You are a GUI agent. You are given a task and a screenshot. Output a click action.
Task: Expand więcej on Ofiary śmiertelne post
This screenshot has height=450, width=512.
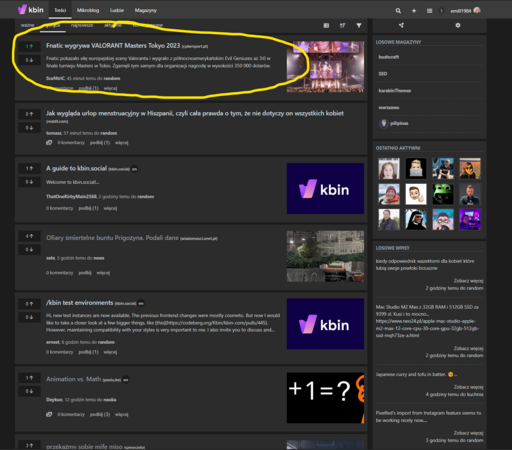pos(103,273)
